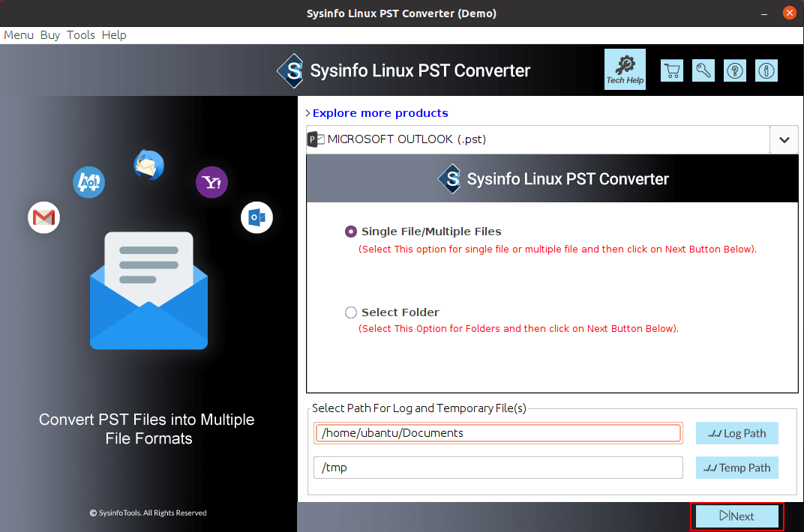Open the Tools menu
804x532 pixels.
[x=81, y=34]
